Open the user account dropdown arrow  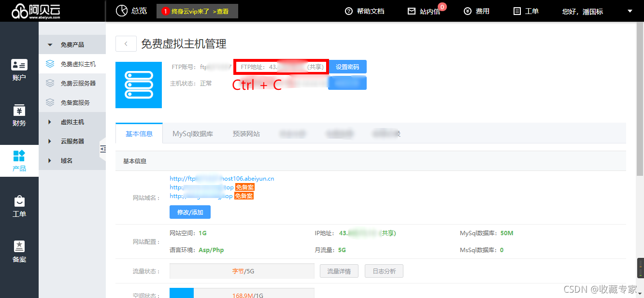tap(630, 11)
